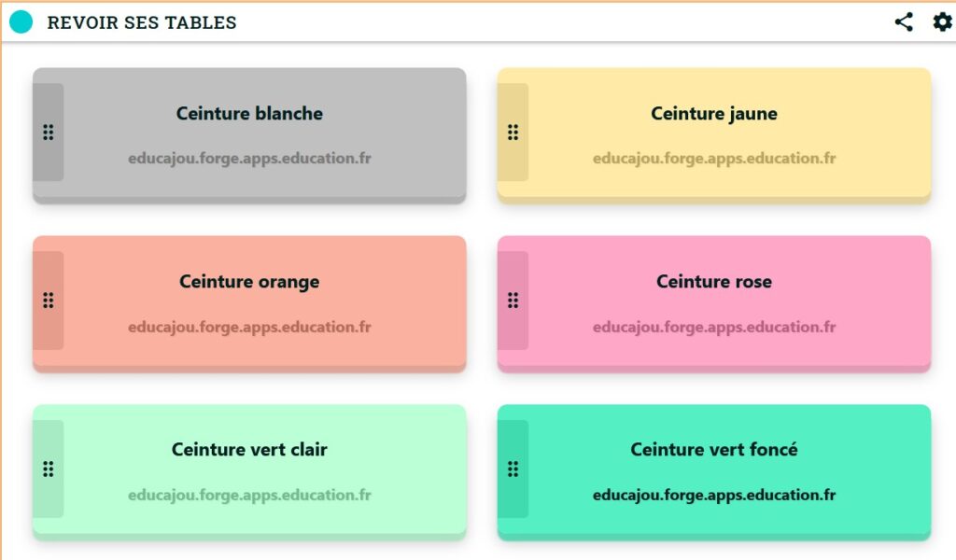Click drag handle on Ceinture jaune card
The height and width of the screenshot is (560, 956).
click(513, 133)
